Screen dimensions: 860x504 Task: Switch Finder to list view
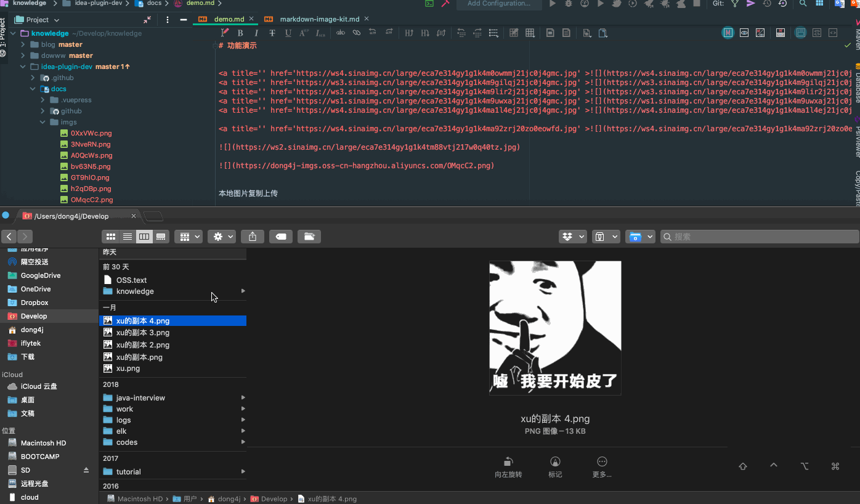click(x=127, y=236)
